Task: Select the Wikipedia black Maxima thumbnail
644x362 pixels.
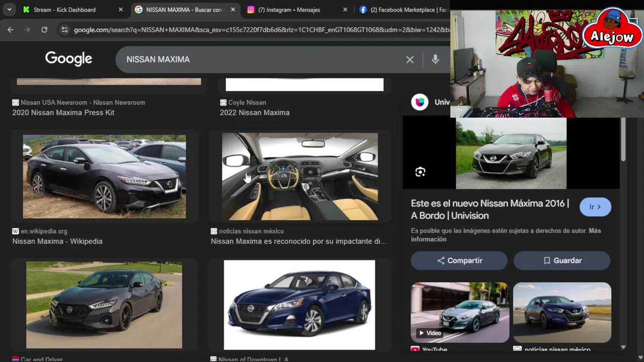Action: pos(104,176)
